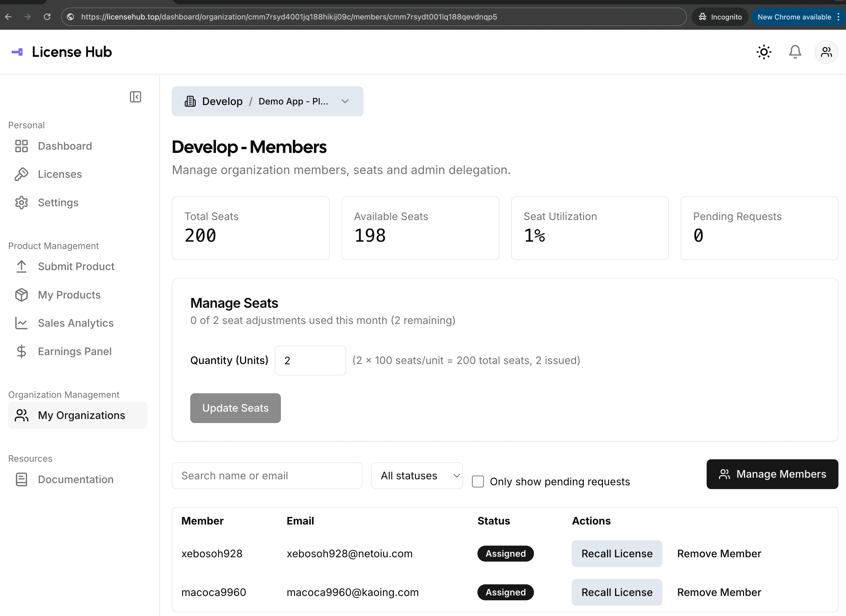Open the Licenses key icon
Image resolution: width=846 pixels, height=616 pixels.
21,174
